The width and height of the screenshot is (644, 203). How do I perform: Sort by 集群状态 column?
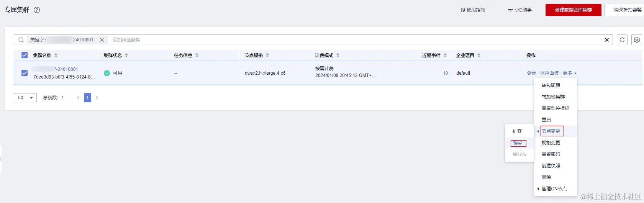click(126, 55)
